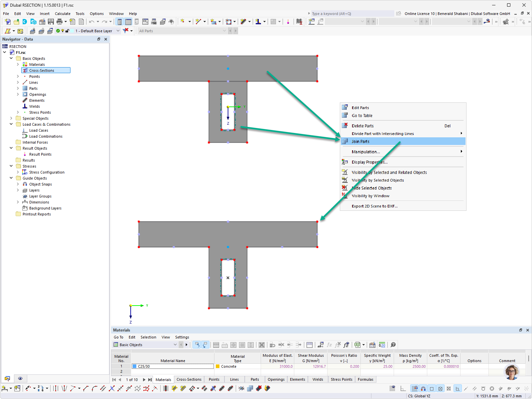The height and width of the screenshot is (399, 532).
Task: Toggle the Navigator panel button in toolbar
Action: (x=120, y=22)
